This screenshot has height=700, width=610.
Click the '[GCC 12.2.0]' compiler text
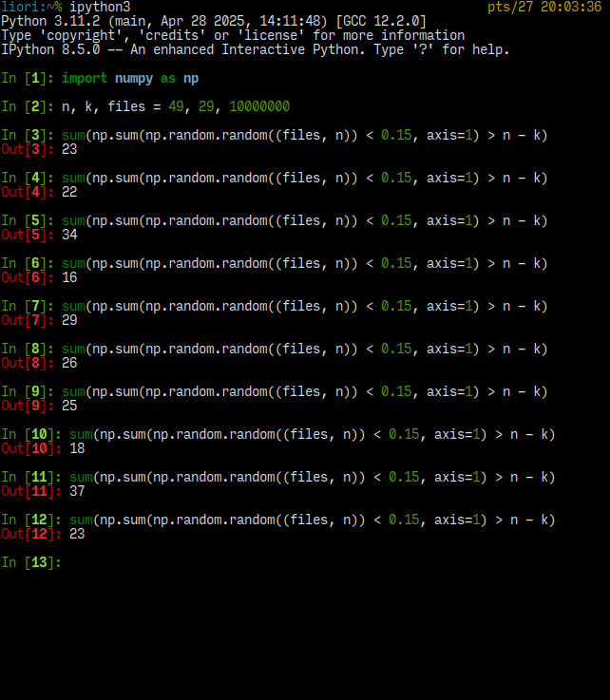point(381,21)
